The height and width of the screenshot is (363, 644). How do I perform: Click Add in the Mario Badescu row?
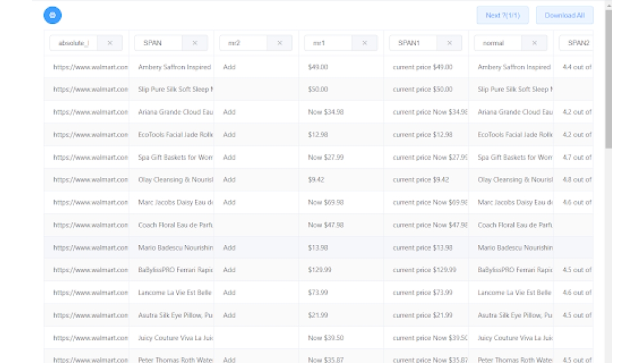pos(229,248)
